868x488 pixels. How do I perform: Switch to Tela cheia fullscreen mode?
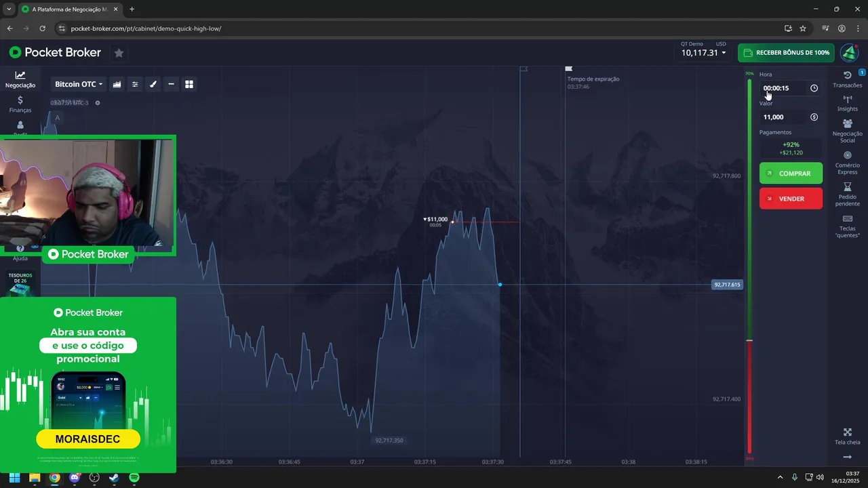(848, 436)
